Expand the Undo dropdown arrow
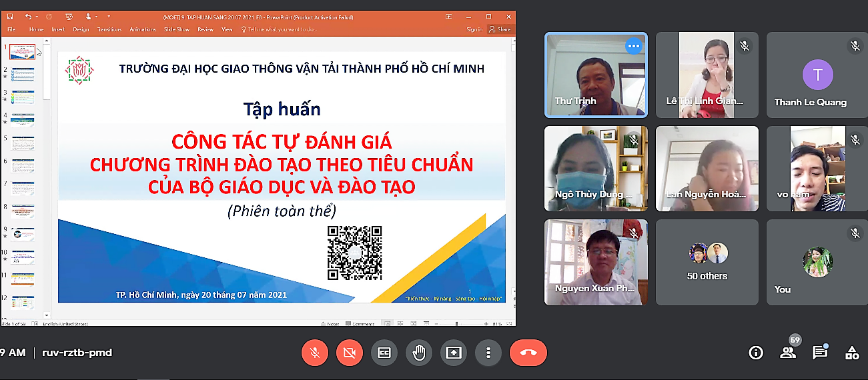The height and width of the screenshot is (380, 868). coord(37,15)
